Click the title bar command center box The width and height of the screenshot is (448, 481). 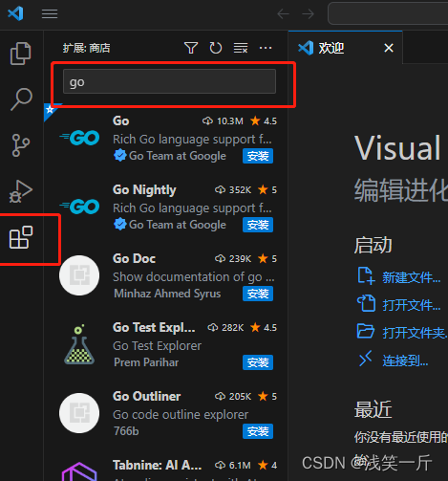(388, 13)
